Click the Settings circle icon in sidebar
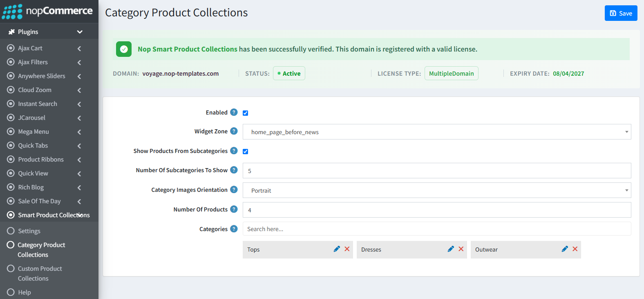 click(x=11, y=231)
